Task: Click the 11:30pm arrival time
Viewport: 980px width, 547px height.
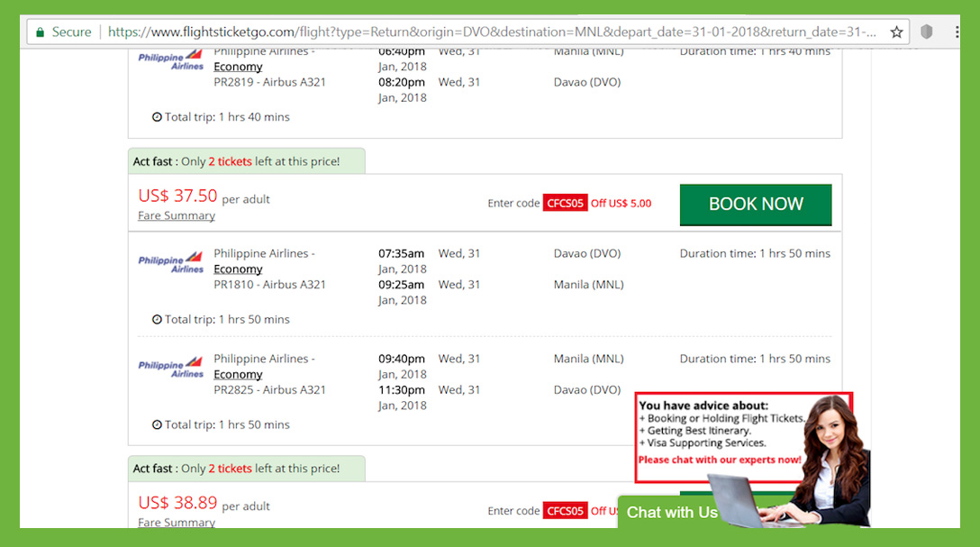Action: coord(401,389)
